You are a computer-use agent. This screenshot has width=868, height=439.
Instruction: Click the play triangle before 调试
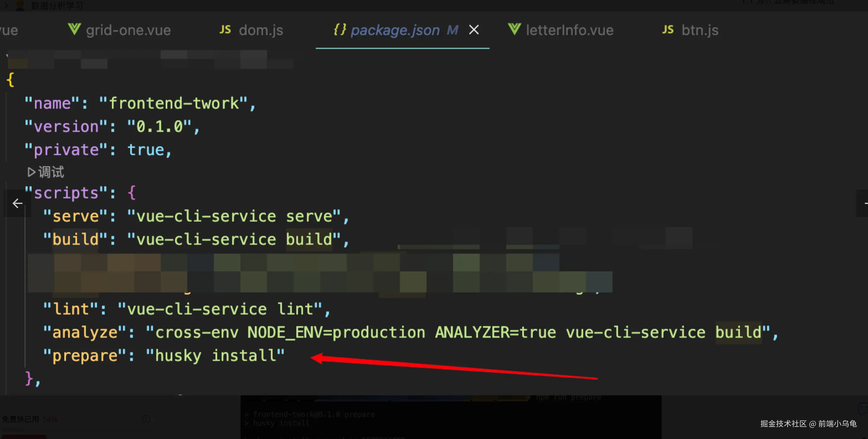point(31,172)
